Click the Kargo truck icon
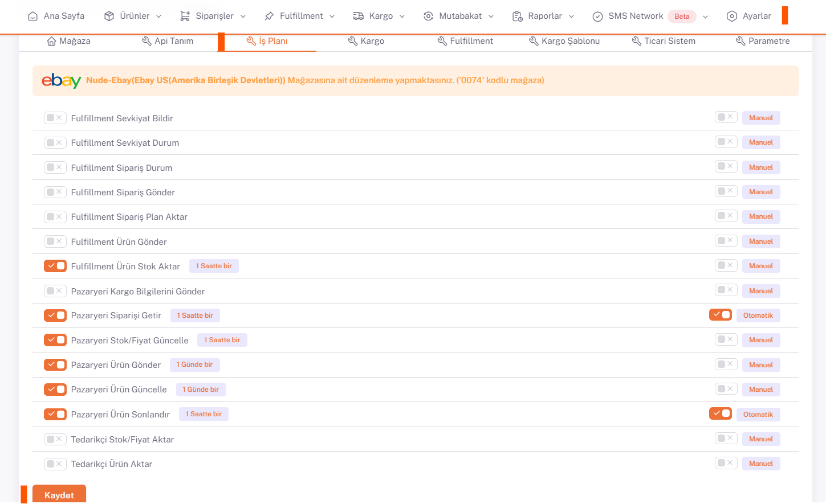 (x=358, y=16)
